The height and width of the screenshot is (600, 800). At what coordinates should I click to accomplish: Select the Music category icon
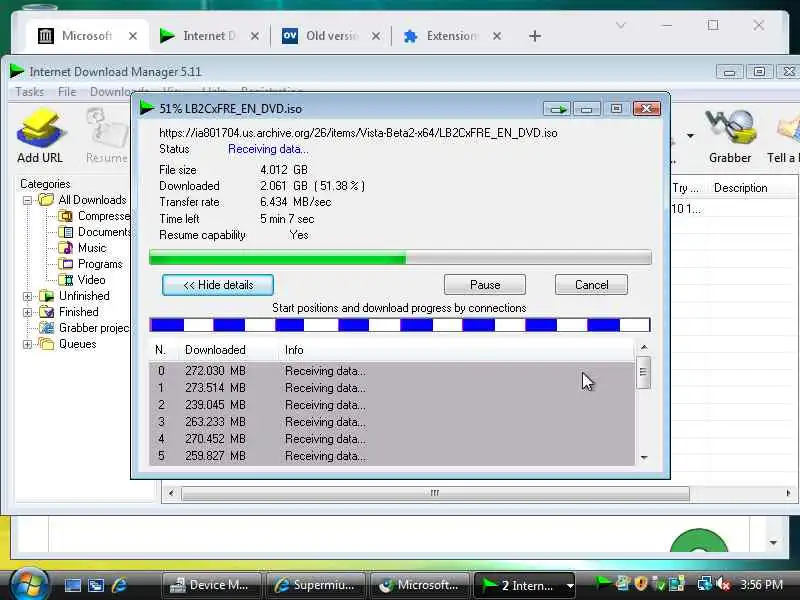pyautogui.click(x=65, y=248)
